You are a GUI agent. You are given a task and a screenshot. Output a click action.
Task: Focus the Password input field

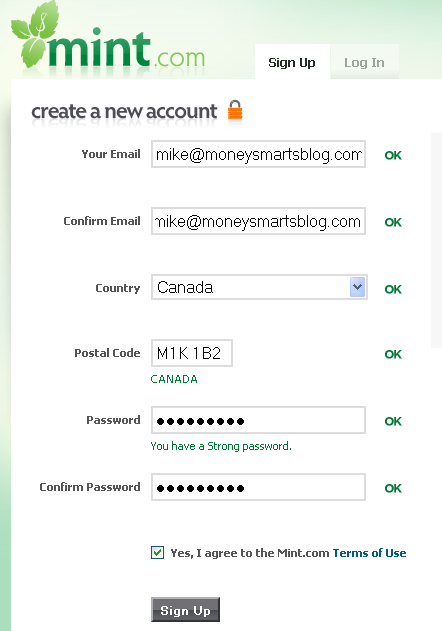pos(258,420)
